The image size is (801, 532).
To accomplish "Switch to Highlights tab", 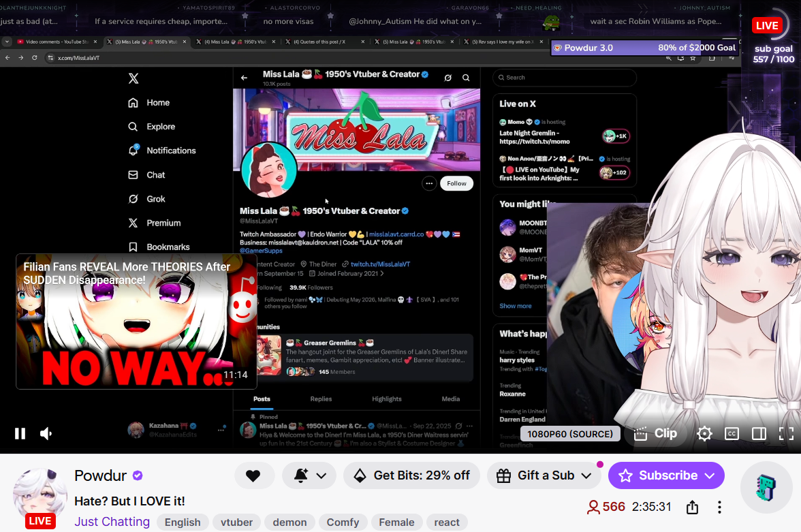I will pyautogui.click(x=387, y=399).
